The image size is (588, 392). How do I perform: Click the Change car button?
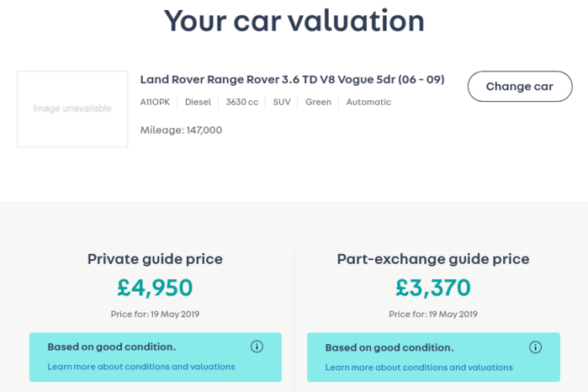tap(520, 87)
